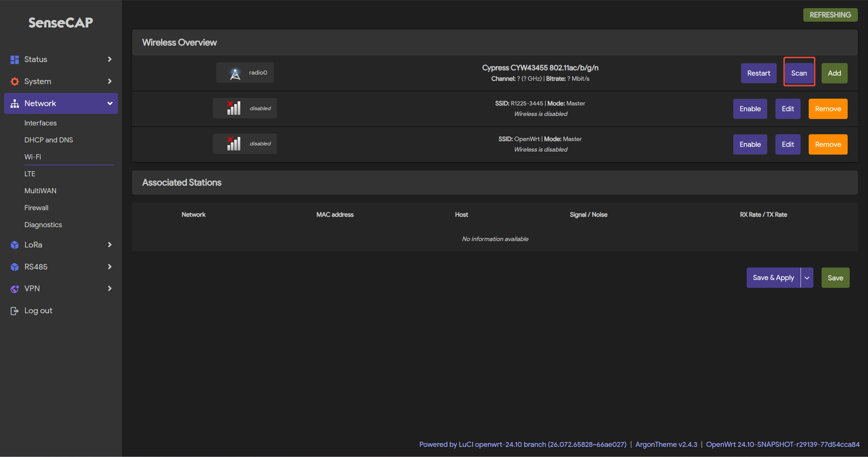868x457 pixels.
Task: Enable the OpenWrt wireless network
Action: click(x=750, y=144)
